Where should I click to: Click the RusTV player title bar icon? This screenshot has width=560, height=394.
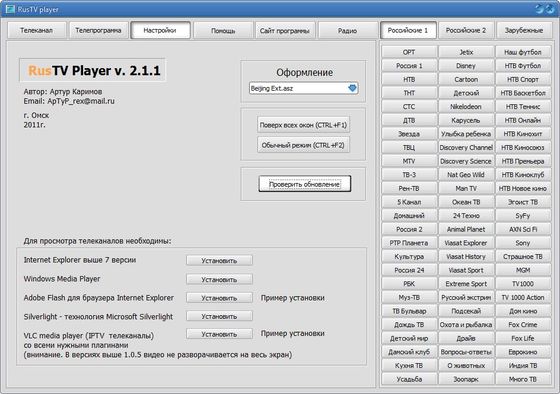[x=10, y=9]
